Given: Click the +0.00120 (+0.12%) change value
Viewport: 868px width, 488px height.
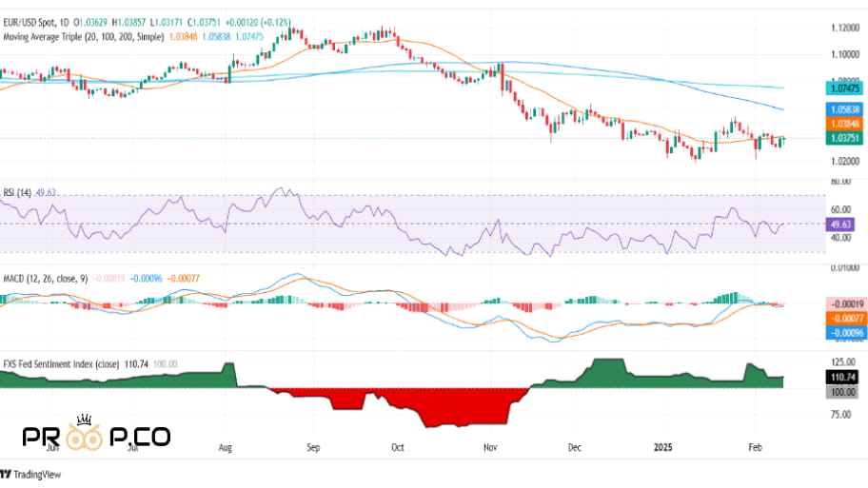Looking at the screenshot, I should click(x=257, y=23).
